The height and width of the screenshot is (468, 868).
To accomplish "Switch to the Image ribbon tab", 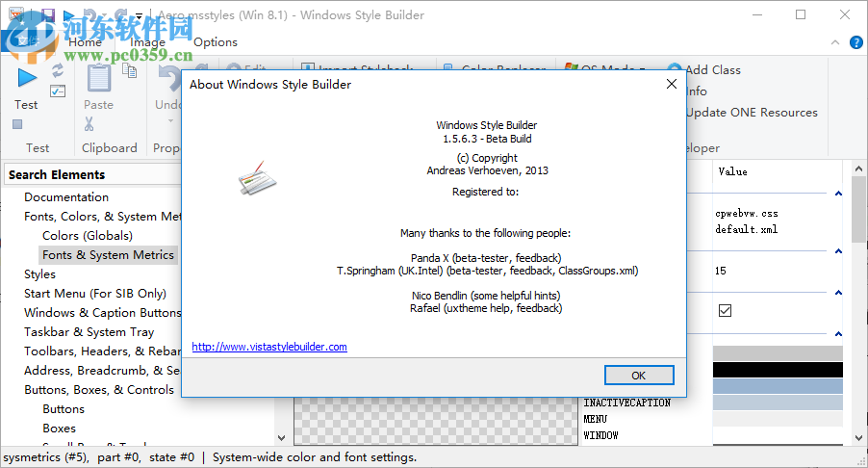I will 148,42.
